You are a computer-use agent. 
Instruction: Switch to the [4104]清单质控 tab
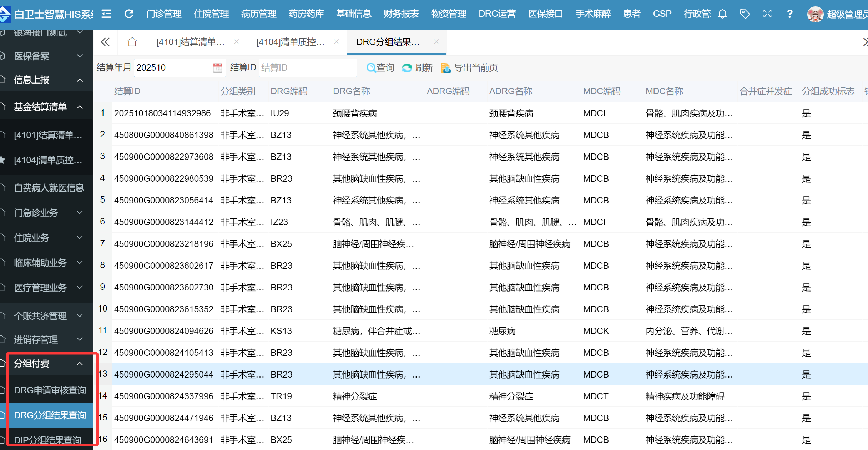(291, 42)
